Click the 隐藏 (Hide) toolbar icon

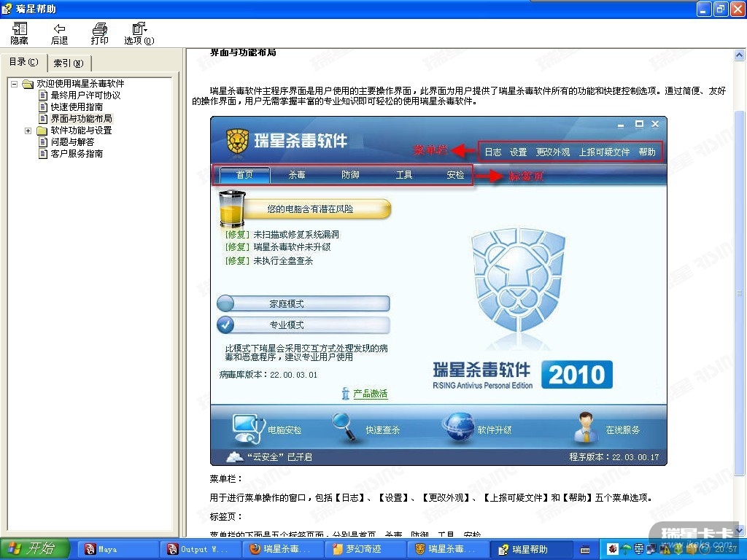pyautogui.click(x=20, y=34)
